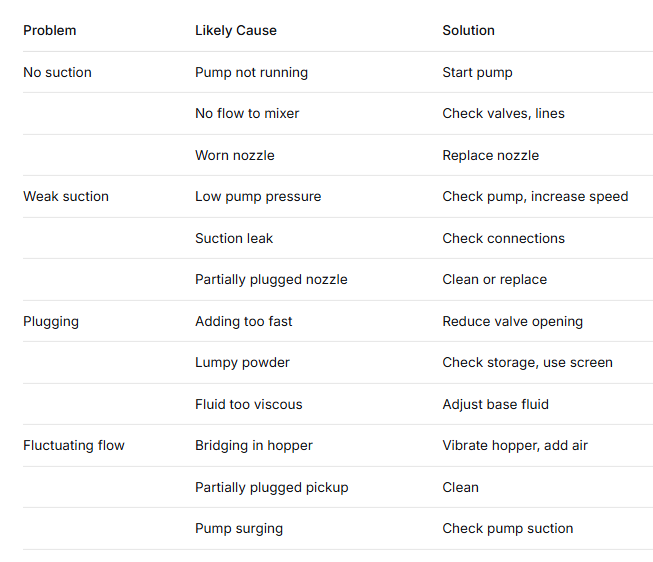653x562 pixels.
Task: Click the Likely Cause column header
Action: click(x=236, y=30)
